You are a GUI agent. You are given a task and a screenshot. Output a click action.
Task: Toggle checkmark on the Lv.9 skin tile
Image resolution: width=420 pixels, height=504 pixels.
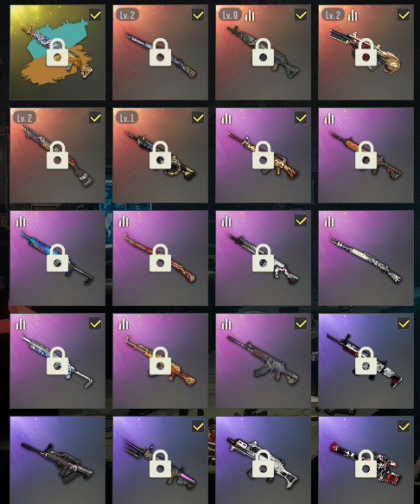coord(301,15)
